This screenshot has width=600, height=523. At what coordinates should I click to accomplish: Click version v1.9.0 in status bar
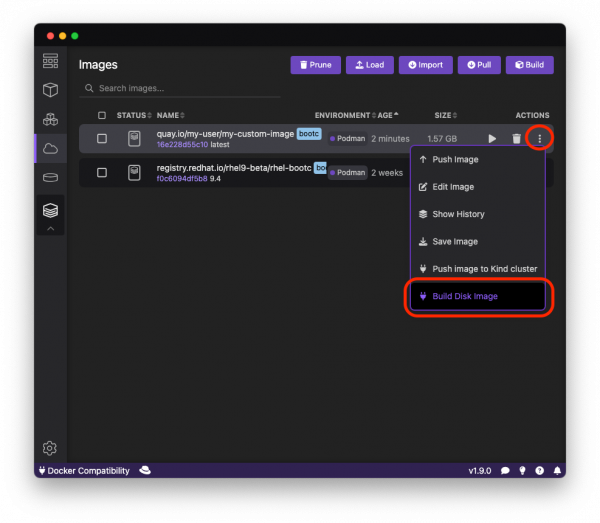point(480,471)
